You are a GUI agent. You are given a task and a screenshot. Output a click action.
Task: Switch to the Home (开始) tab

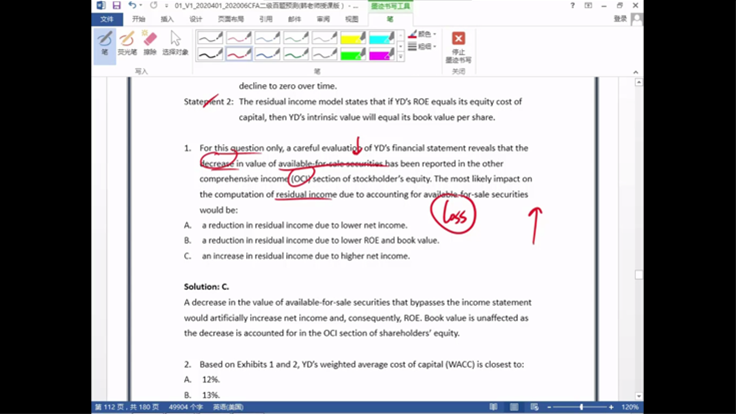pos(138,19)
